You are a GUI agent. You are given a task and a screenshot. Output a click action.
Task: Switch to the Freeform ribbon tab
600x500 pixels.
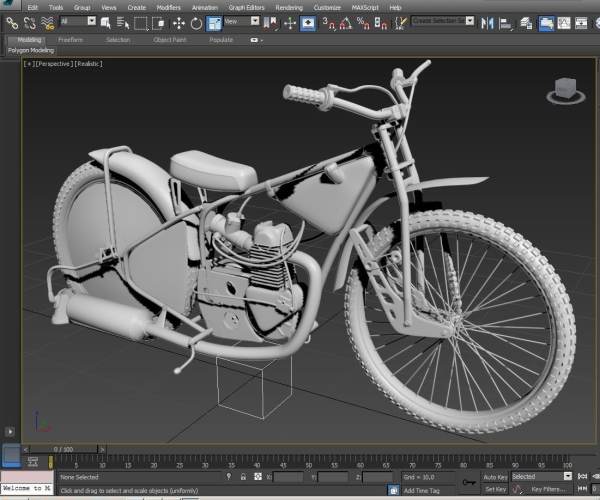70,40
